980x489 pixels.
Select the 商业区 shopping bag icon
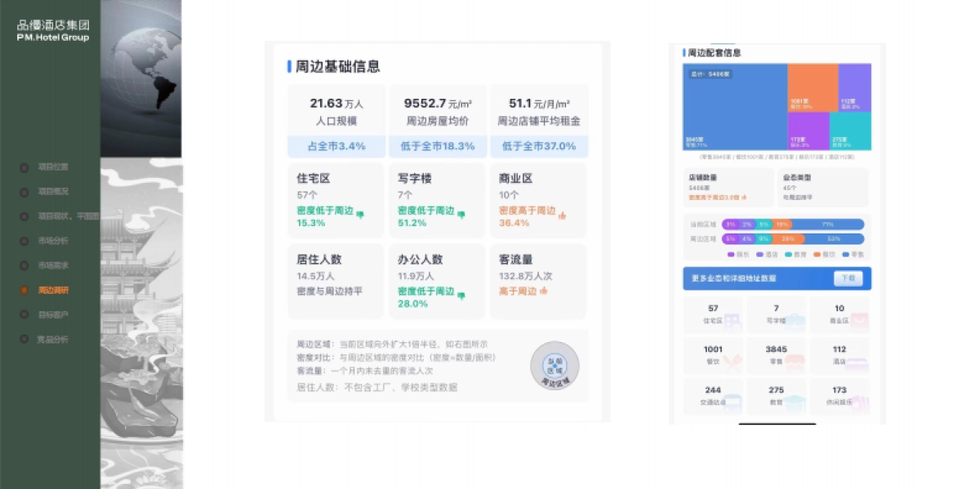(x=859, y=319)
